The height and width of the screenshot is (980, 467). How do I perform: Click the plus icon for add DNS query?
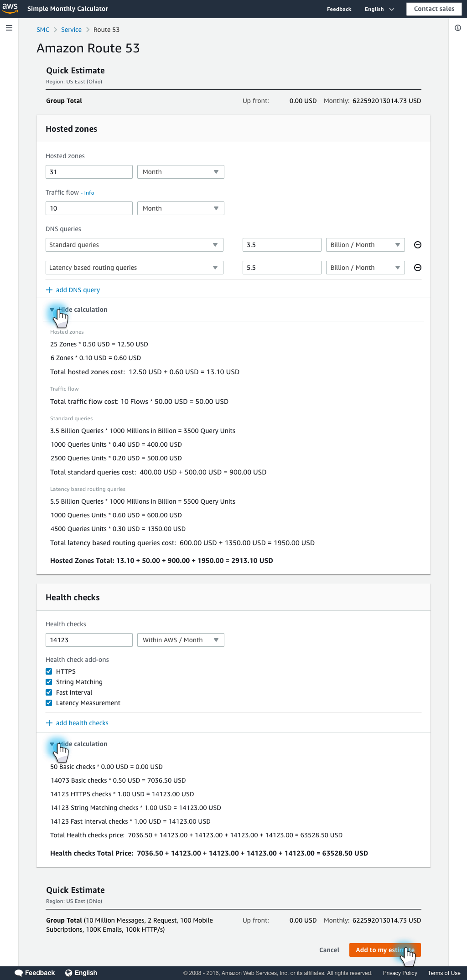[49, 290]
